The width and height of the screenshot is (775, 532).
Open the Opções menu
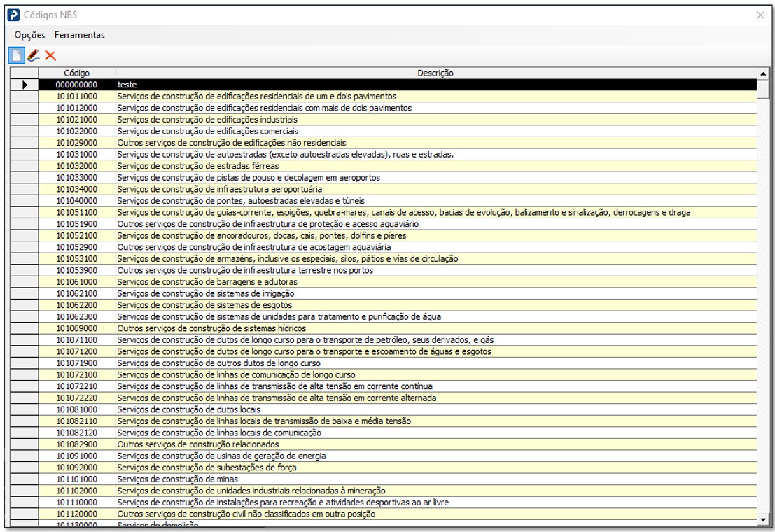(x=29, y=35)
